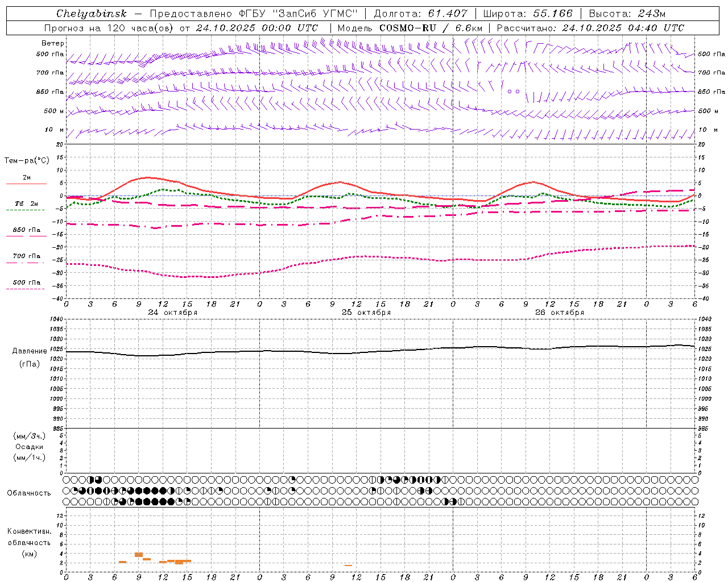Viewport: 728px width, 582px height.
Task: Click the 'Тем-ра(°C)' temperature label
Action: pos(27,160)
